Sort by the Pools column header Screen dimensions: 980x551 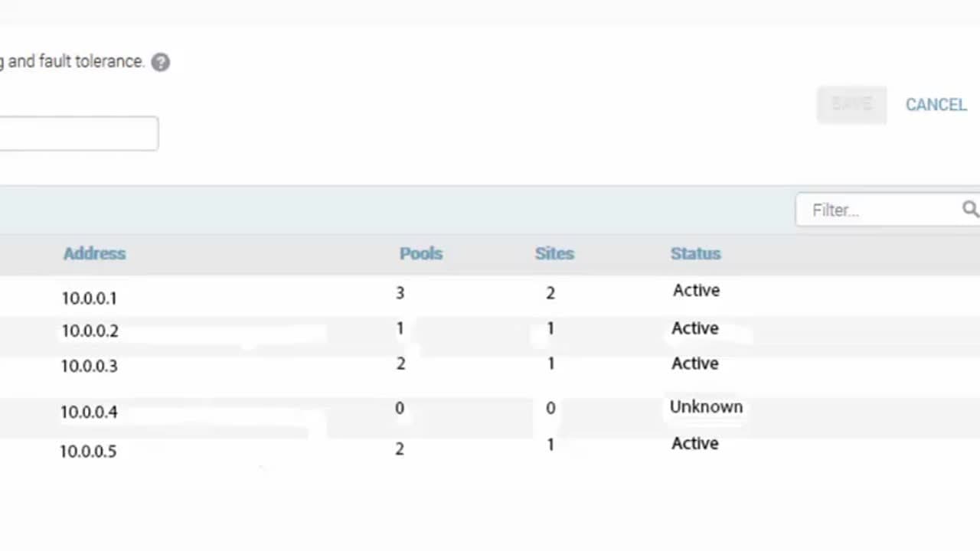tap(421, 253)
